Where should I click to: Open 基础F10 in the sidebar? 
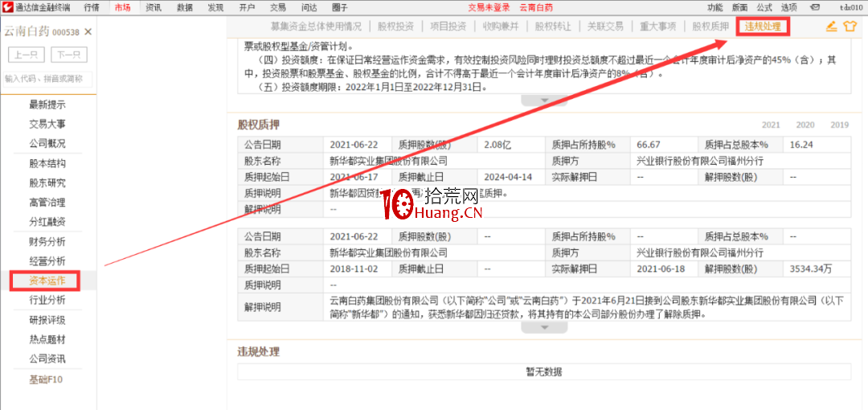coord(47,380)
